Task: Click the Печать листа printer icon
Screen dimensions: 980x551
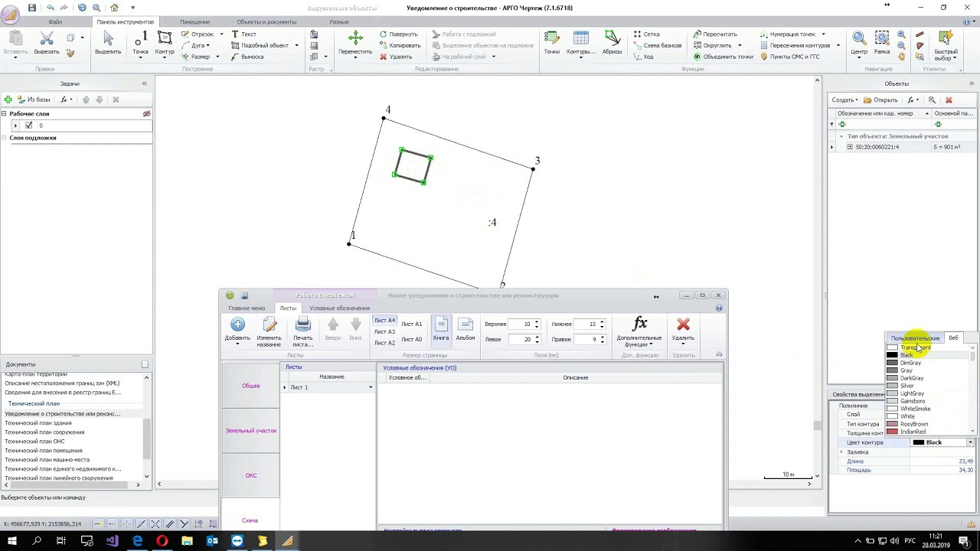Action: point(303,332)
